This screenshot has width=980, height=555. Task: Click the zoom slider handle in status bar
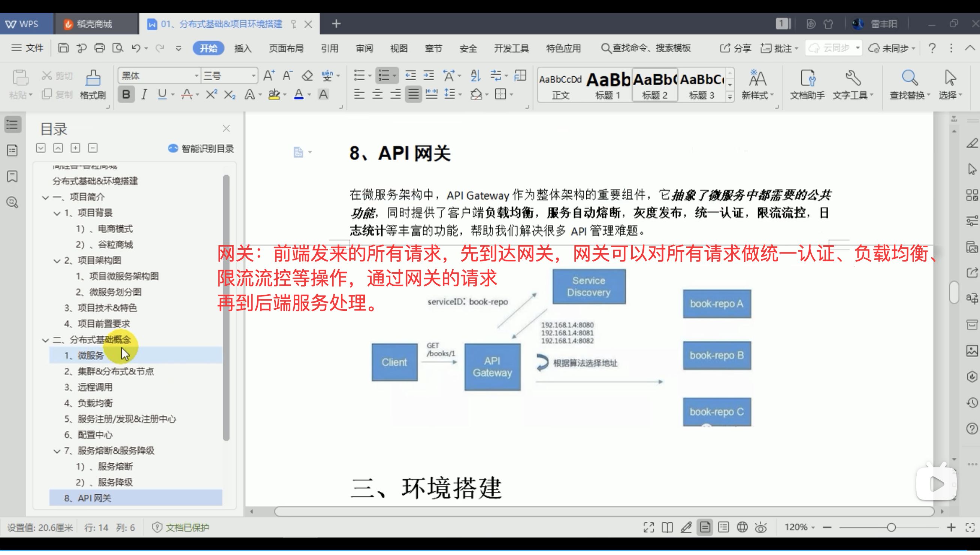tap(891, 528)
